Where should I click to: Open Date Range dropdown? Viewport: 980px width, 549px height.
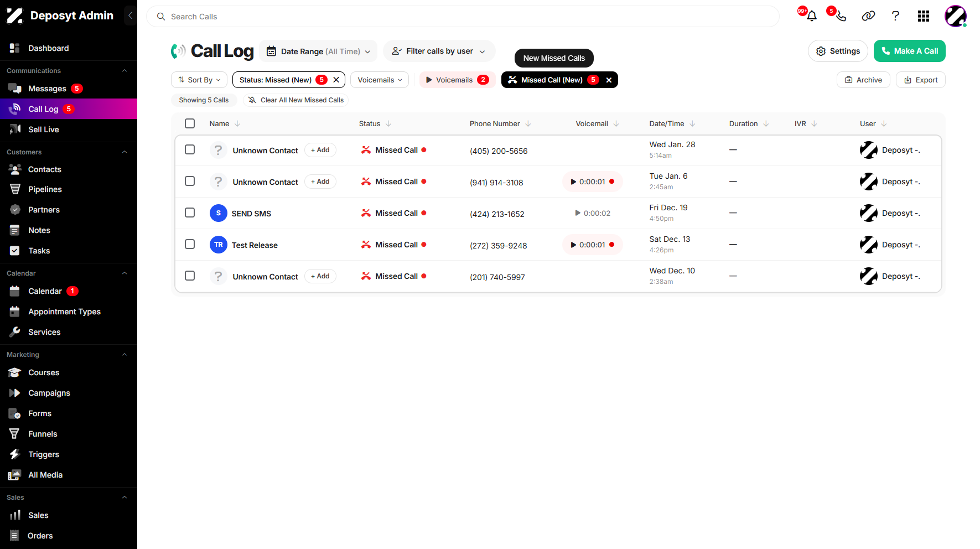318,51
